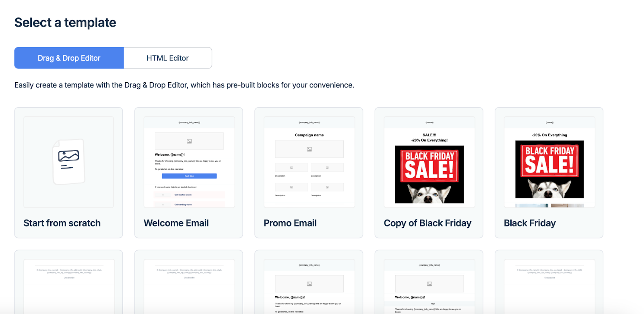Switch to the Drag & Drop Editor tab
The image size is (644, 314).
69,58
